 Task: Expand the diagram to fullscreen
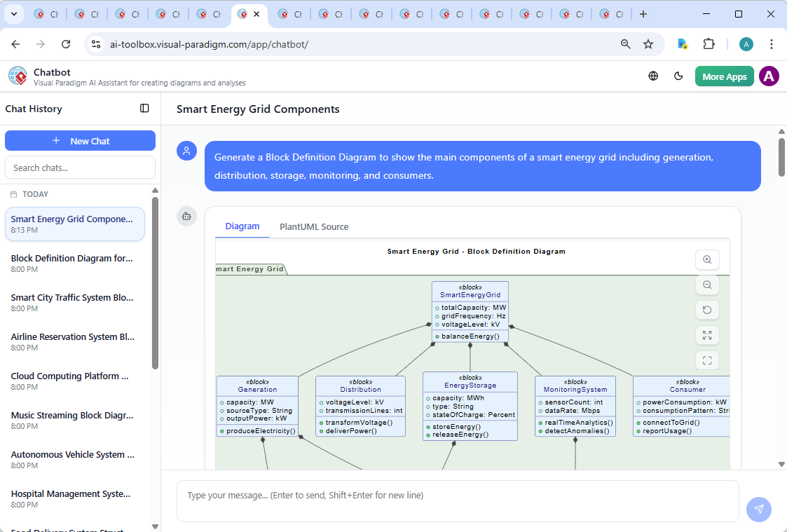(707, 335)
